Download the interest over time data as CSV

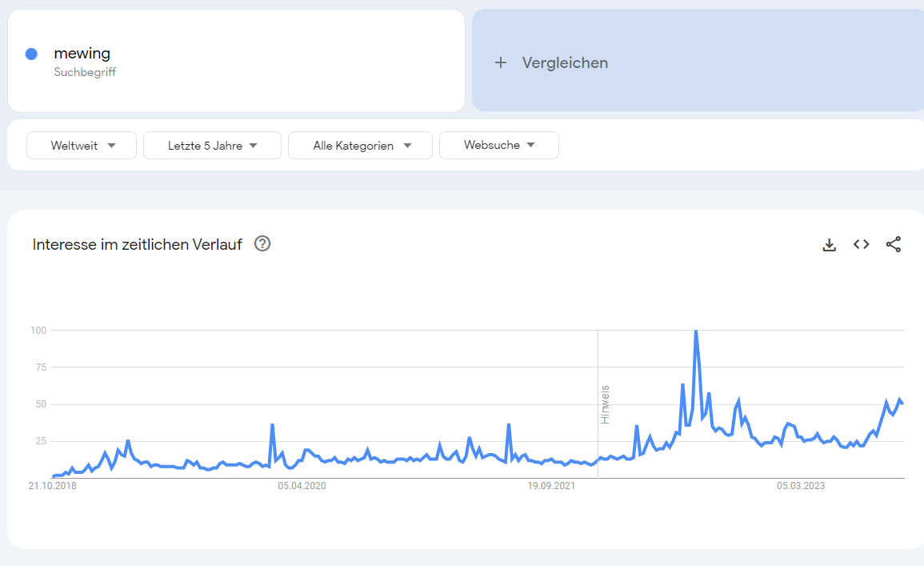point(829,245)
